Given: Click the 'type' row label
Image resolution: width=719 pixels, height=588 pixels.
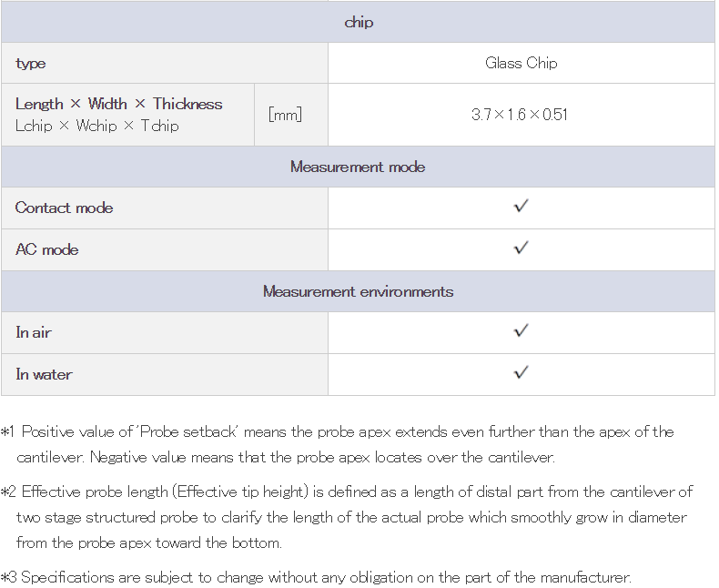Looking at the screenshot, I should (31, 64).
